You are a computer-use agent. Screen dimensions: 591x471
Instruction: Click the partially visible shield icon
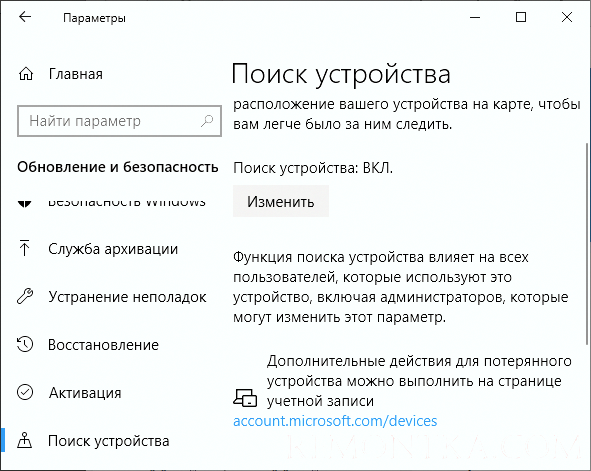(x=25, y=204)
